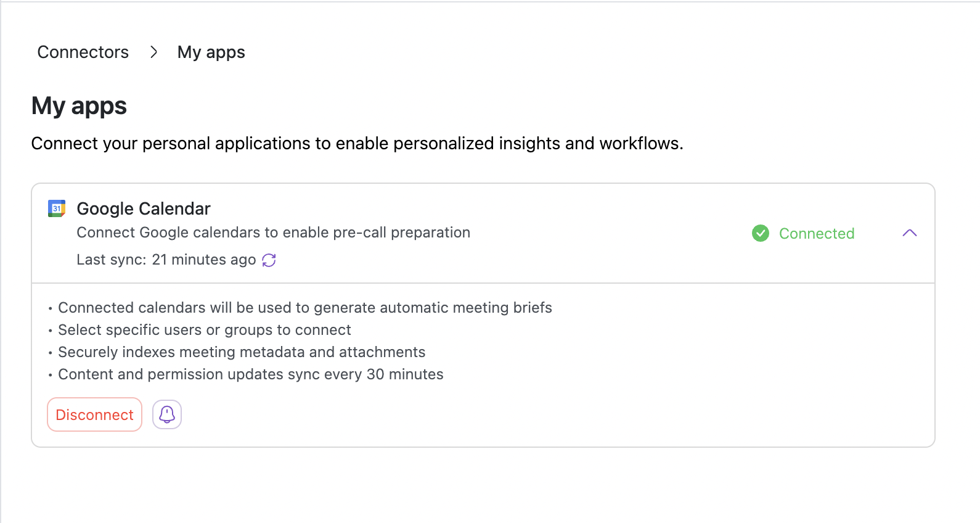Click the Google Calendar app icon
This screenshot has width=980, height=523.
click(57, 208)
